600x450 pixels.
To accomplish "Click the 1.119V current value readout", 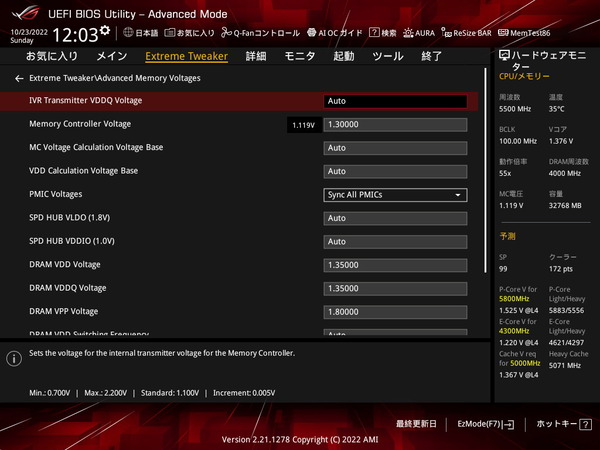I will click(303, 125).
